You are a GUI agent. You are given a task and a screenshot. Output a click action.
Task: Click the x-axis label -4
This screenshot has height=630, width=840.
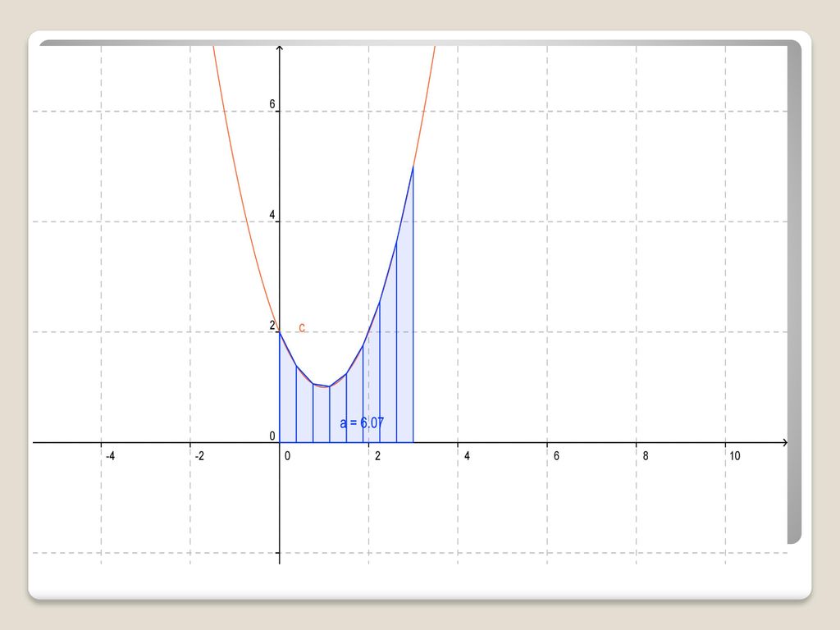click(111, 456)
